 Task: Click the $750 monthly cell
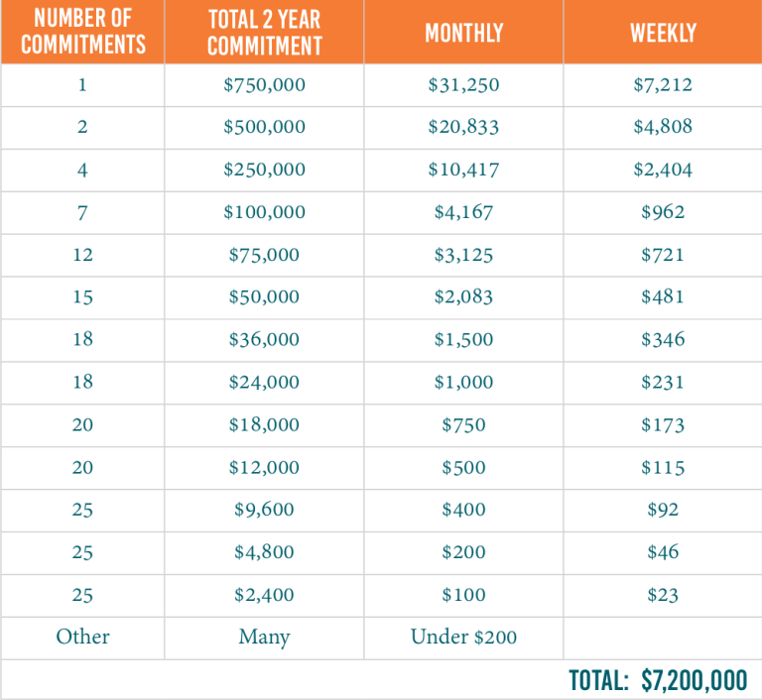point(463,424)
